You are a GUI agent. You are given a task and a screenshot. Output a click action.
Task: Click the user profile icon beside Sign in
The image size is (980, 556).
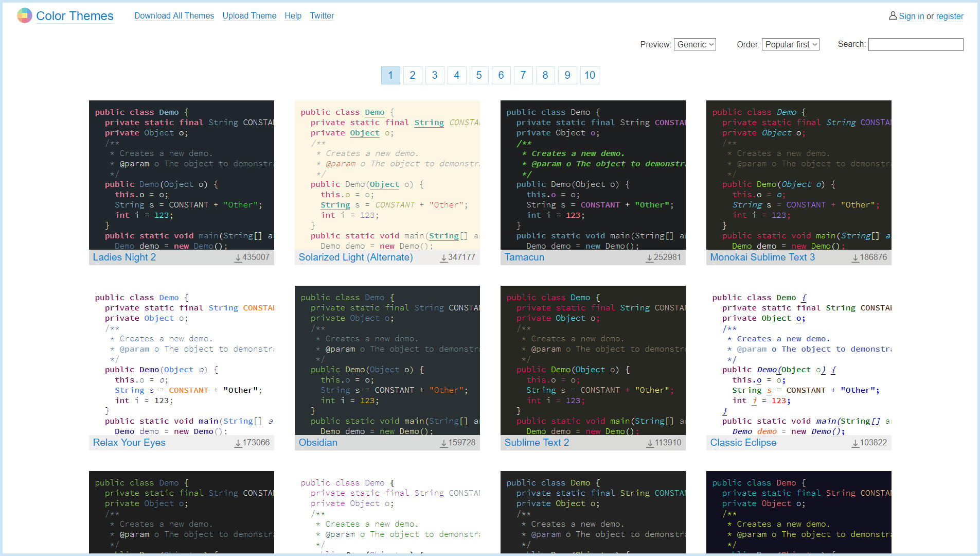(893, 16)
